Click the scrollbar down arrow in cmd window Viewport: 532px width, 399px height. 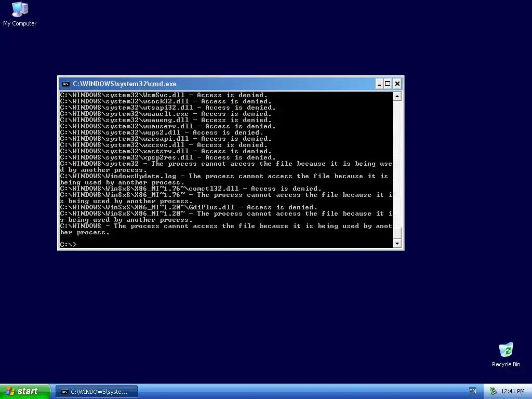(x=397, y=243)
